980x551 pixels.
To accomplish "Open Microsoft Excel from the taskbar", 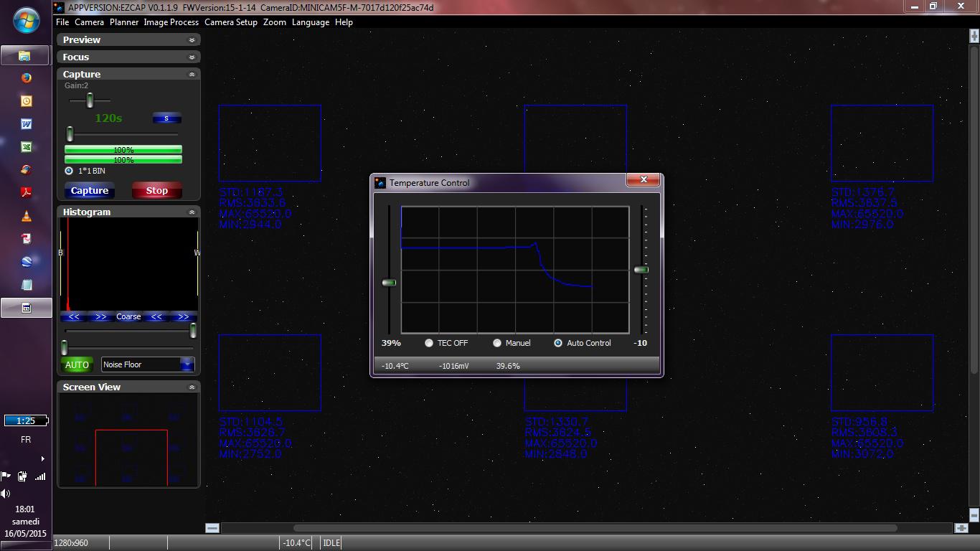I will [x=26, y=146].
